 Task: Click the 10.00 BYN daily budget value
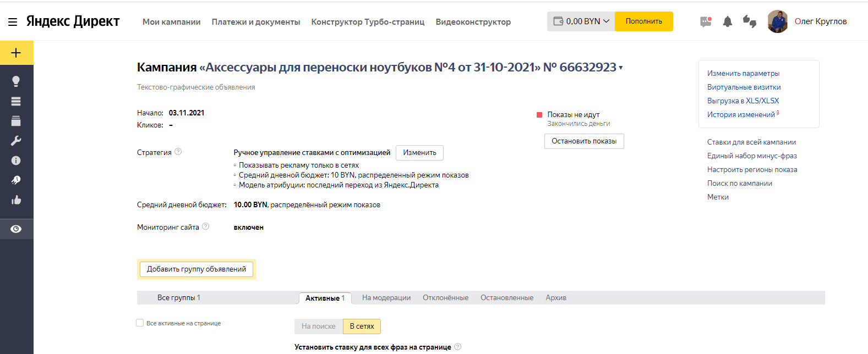250,204
